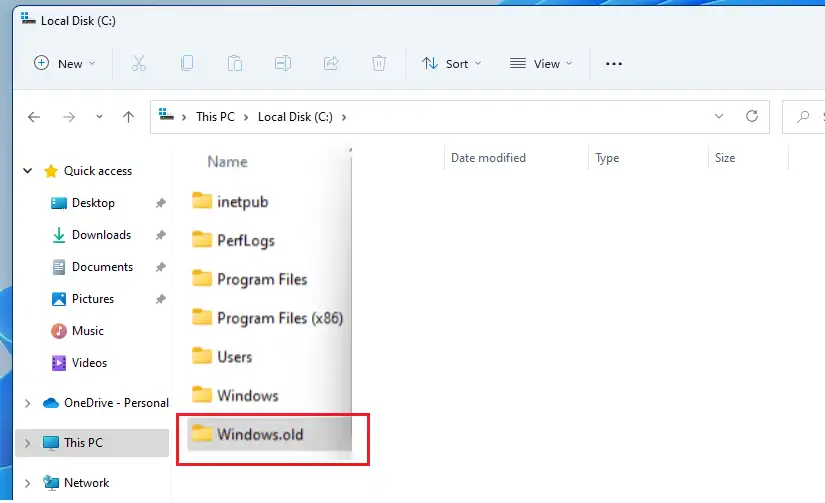This screenshot has height=503, width=825.
Task: Go forward with the right arrow
Action: tap(69, 117)
